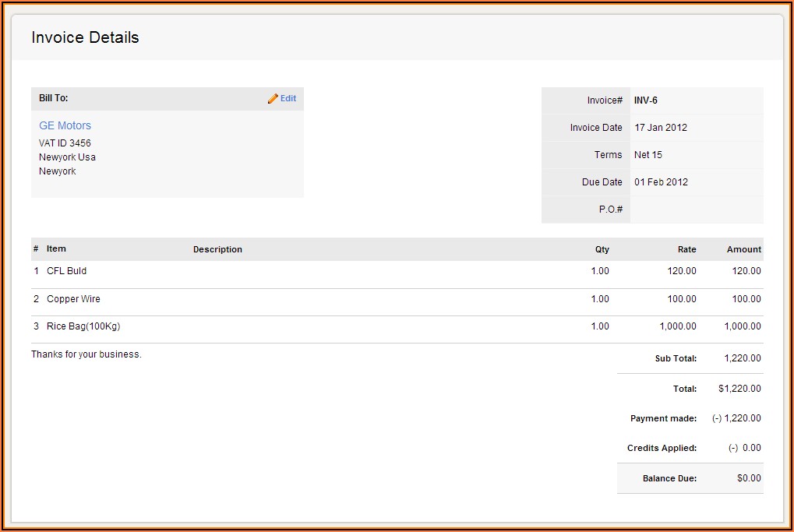Screen dimensions: 794x532
Task: Click the empty P.O.# field
Action: [x=686, y=209]
